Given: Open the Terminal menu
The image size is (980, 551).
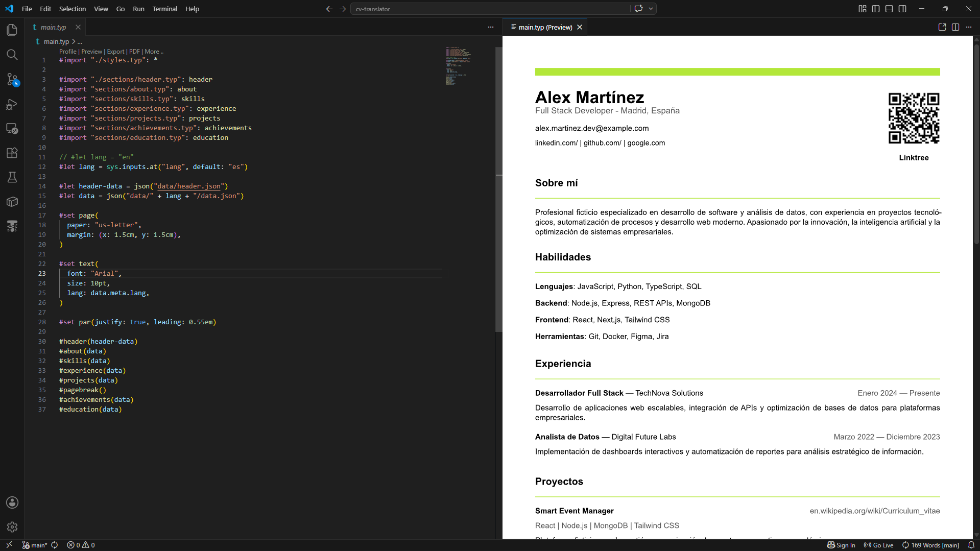Looking at the screenshot, I should tap(164, 9).
